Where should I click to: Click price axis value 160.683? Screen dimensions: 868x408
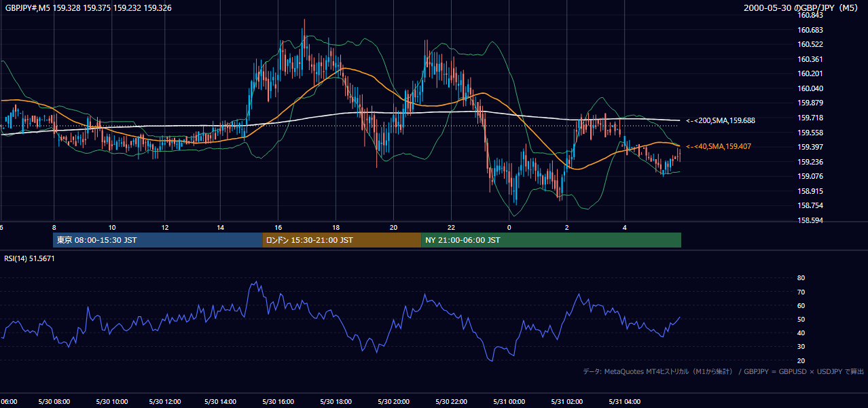[x=810, y=30]
